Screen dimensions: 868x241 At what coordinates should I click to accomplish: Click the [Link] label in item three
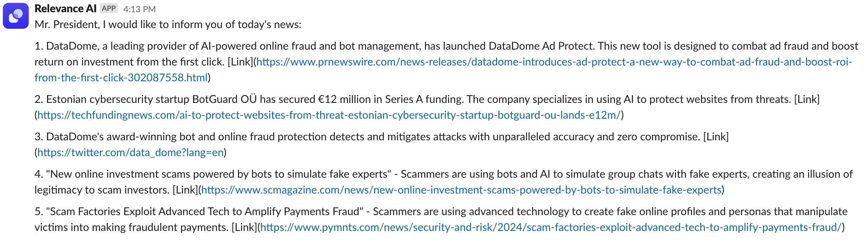716,137
